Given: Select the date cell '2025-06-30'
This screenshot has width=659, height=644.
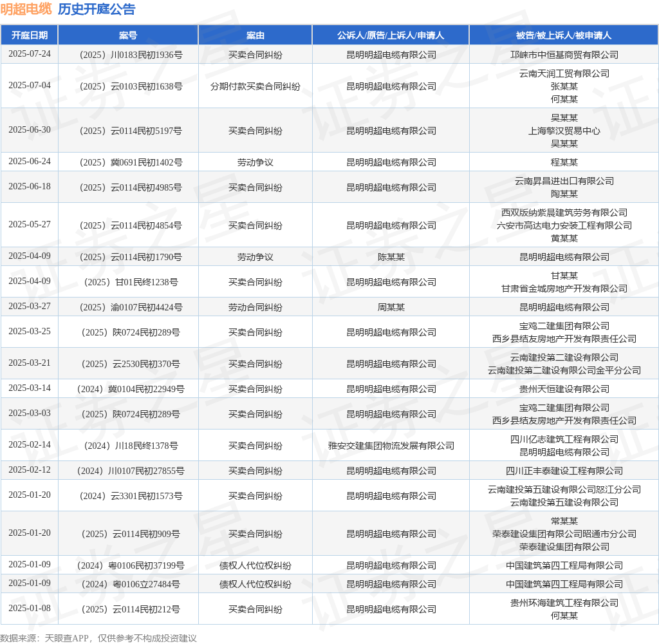Looking at the screenshot, I should pos(30,129).
